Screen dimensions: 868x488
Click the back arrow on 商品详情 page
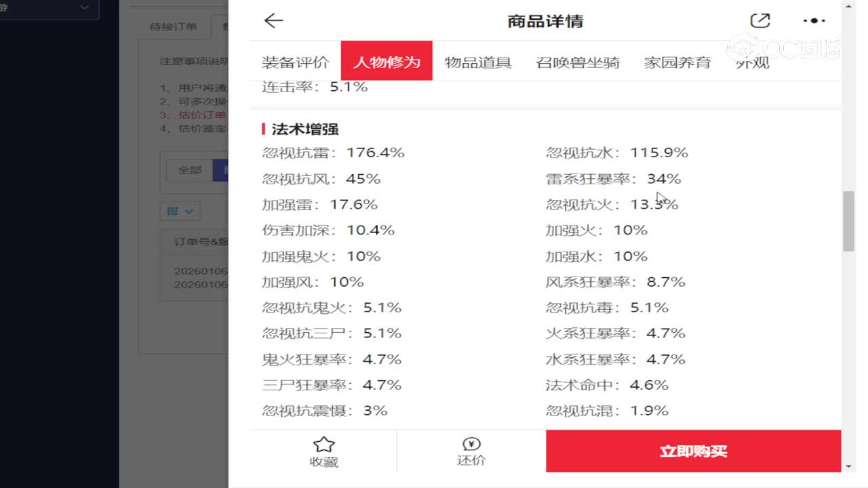273,21
